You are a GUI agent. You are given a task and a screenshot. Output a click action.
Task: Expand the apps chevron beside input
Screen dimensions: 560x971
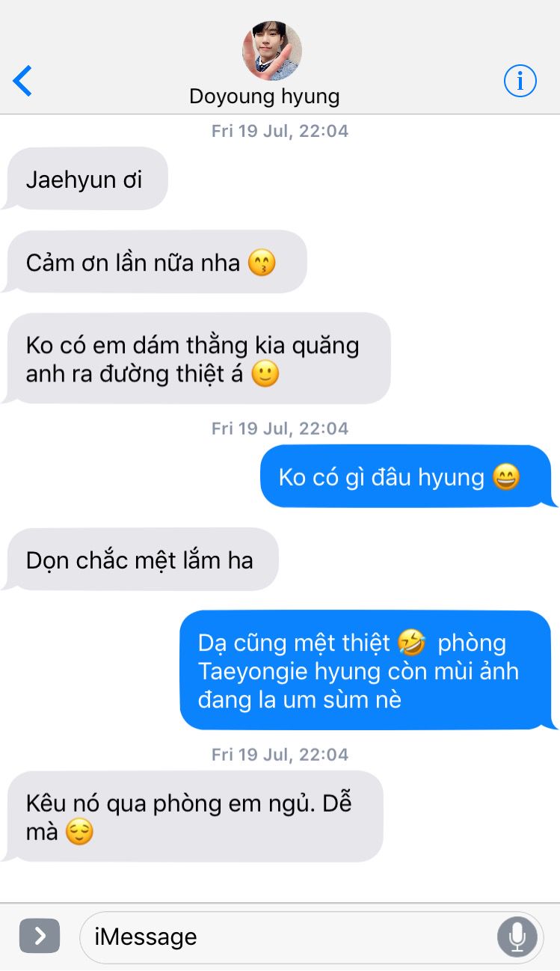[40, 935]
